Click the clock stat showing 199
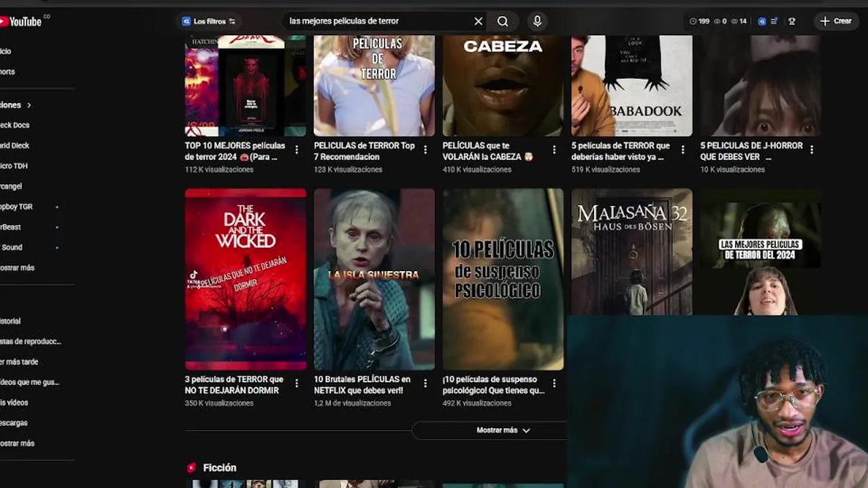Screen dimensions: 868x488 699,21
